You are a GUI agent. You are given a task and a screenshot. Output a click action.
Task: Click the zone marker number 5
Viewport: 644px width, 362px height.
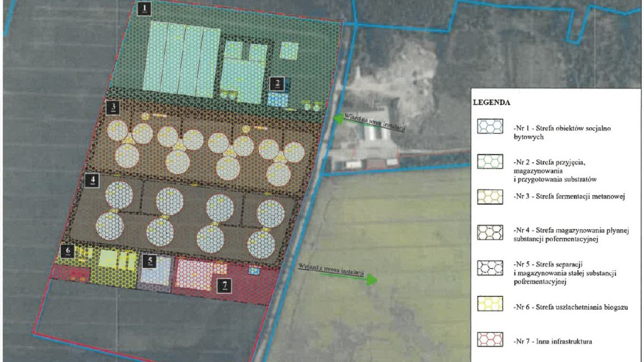150,260
